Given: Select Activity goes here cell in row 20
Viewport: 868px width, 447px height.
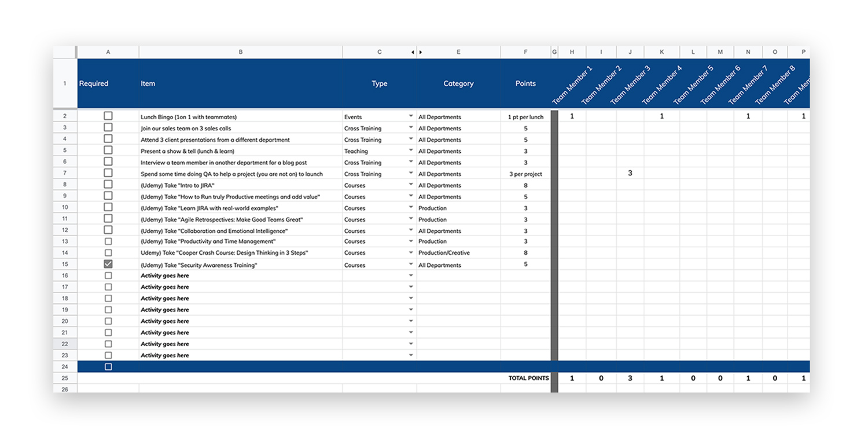Looking at the screenshot, I should click(241, 321).
